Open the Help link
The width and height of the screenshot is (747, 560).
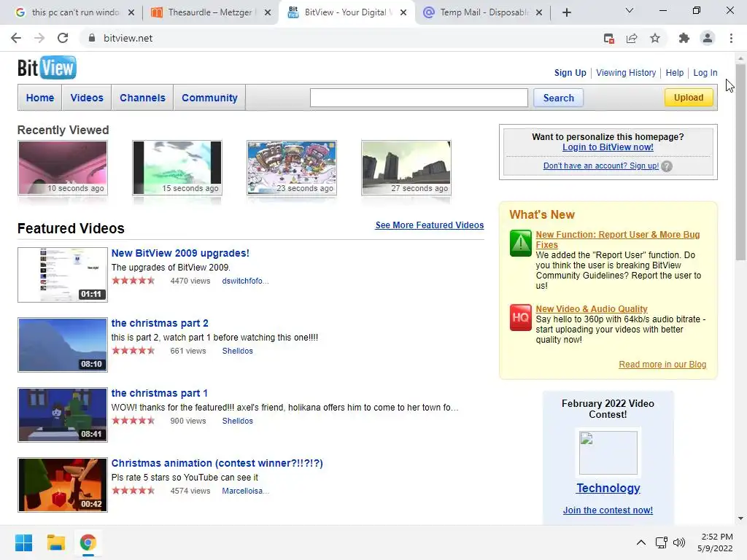[x=675, y=73]
